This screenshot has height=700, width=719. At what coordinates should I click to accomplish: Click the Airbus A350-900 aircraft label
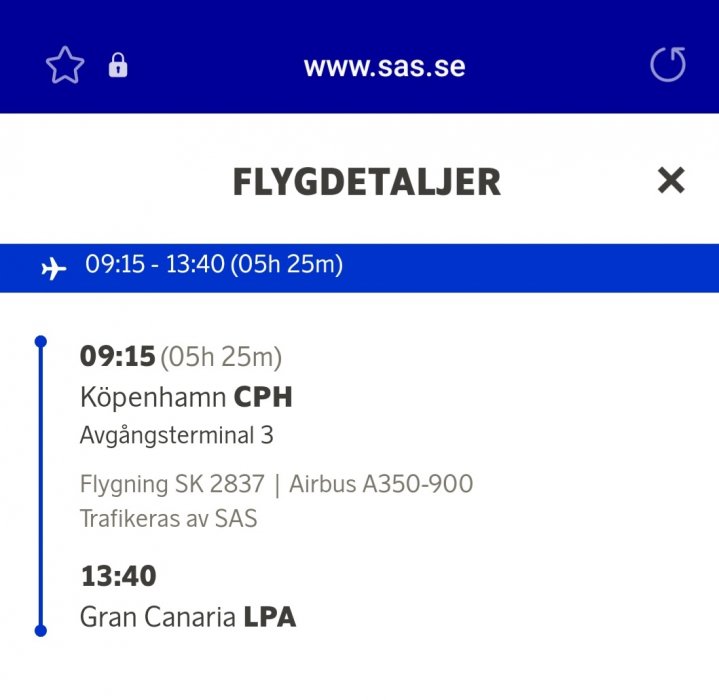click(x=381, y=485)
